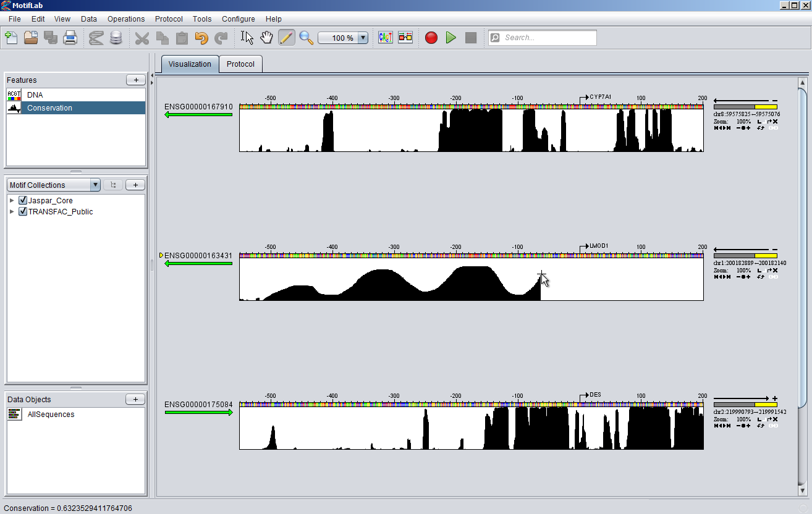Click the ENSG00000167910 viewport position bar
Image resolution: width=812 pixels, height=514 pixels.
745,107
